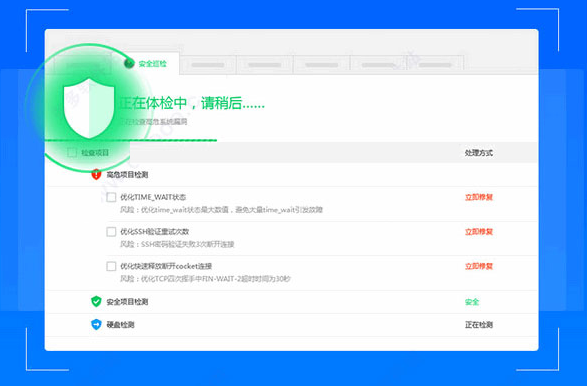
Task: Click the 正在检测 status text
Action: pyautogui.click(x=479, y=325)
